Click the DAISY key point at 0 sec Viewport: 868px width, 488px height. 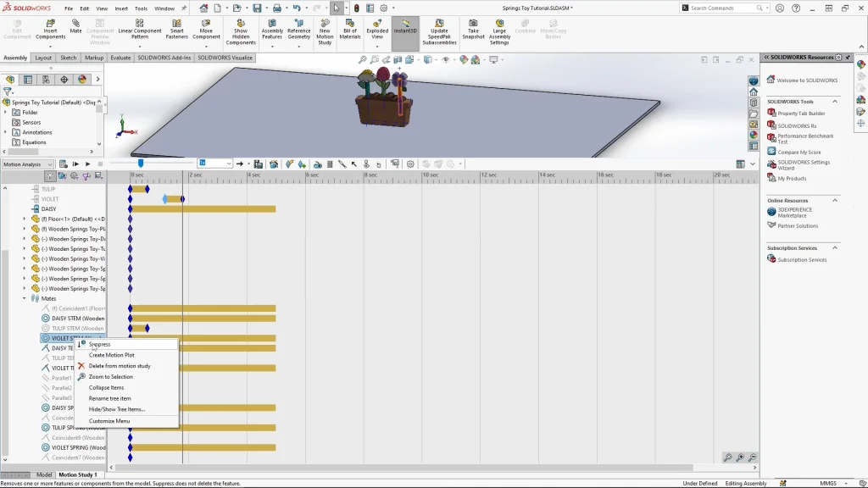131,208
